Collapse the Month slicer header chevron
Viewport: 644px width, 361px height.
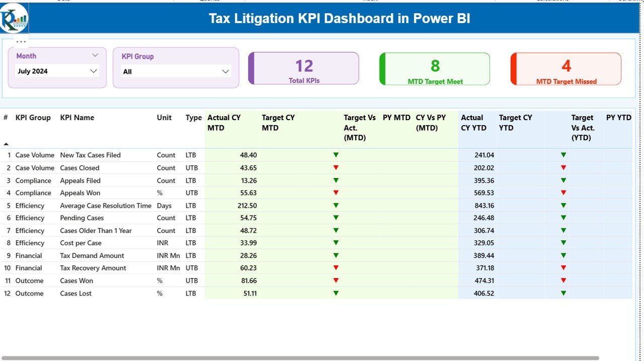96,55
